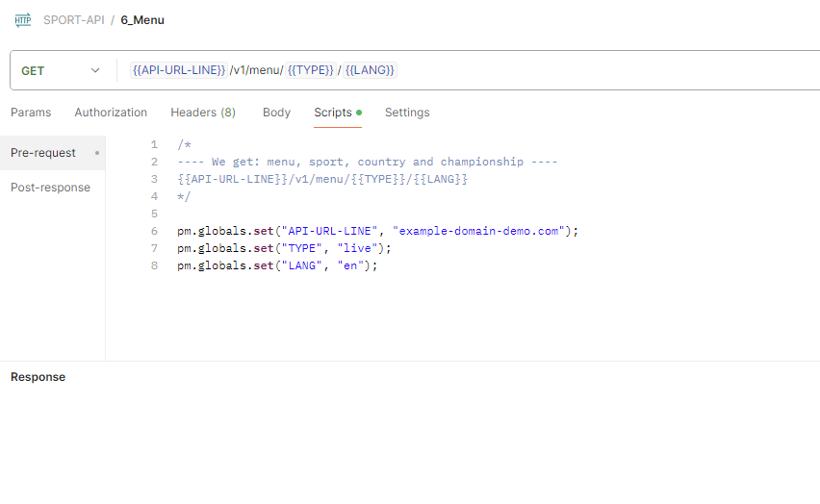820x504 pixels.
Task: Open the SPORT-API collection breadcrumb
Action: (74, 20)
